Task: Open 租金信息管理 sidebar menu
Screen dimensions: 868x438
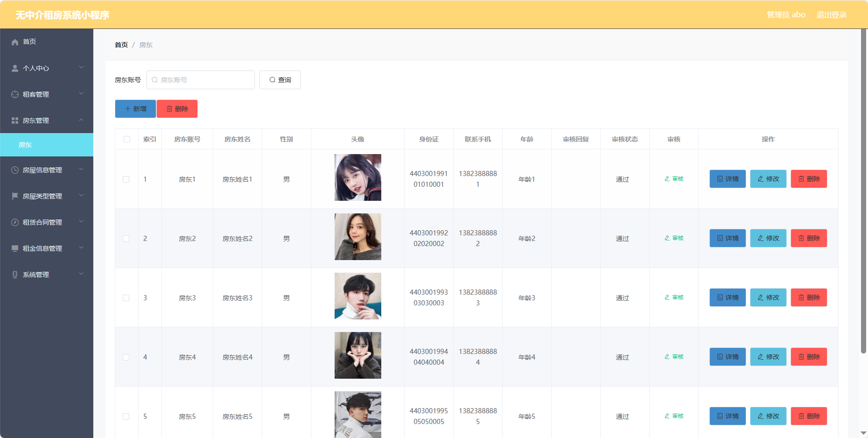Action: coord(47,248)
